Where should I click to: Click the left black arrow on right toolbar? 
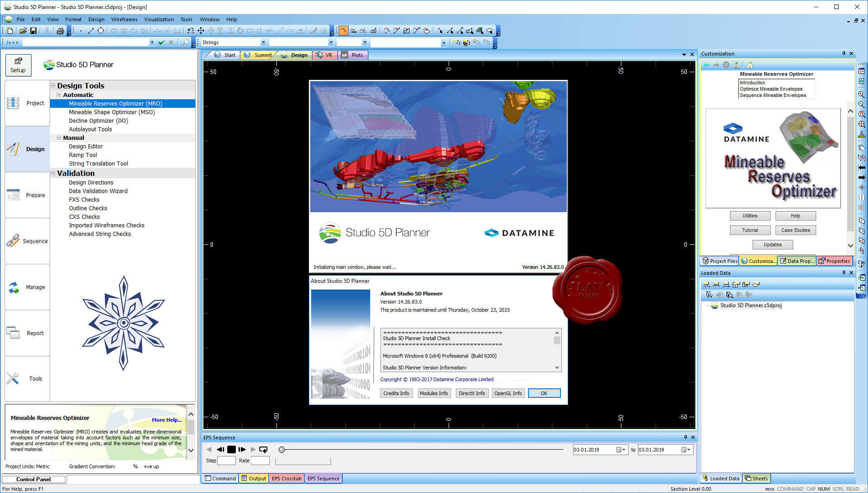[x=861, y=167]
